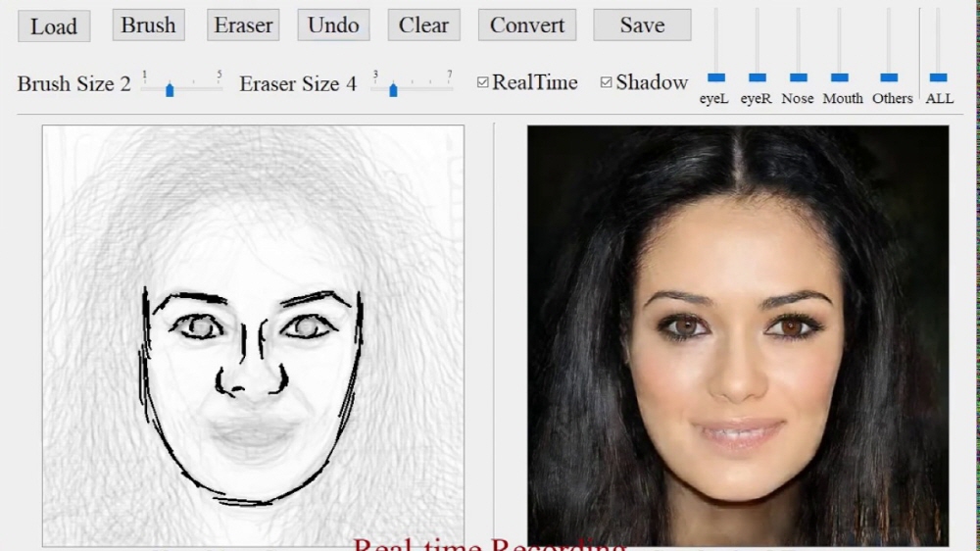Click the Nose vertical slider handle

tap(799, 76)
